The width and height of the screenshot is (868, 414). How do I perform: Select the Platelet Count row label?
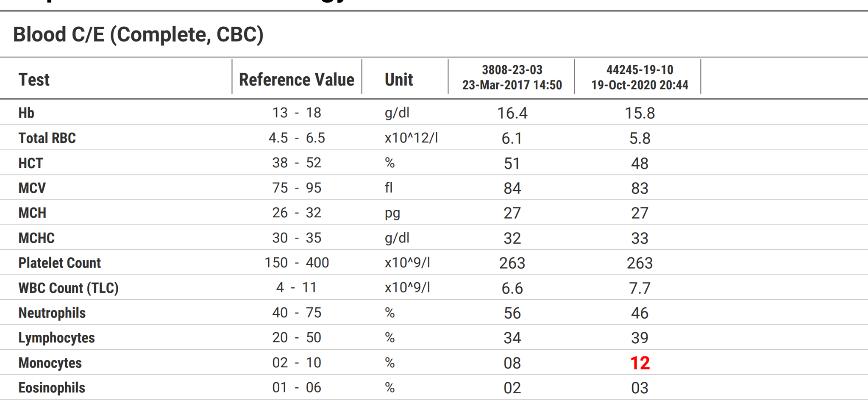[x=59, y=263]
